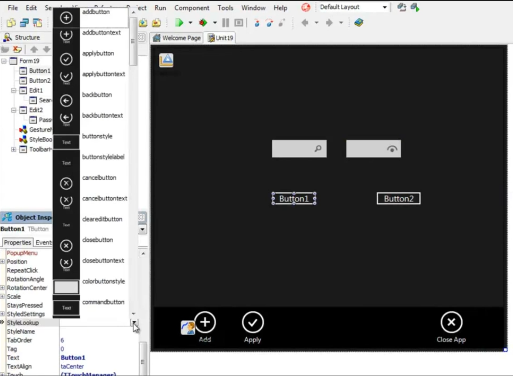
Task: Select Button2 in the Structure tree
Action: click(39, 81)
